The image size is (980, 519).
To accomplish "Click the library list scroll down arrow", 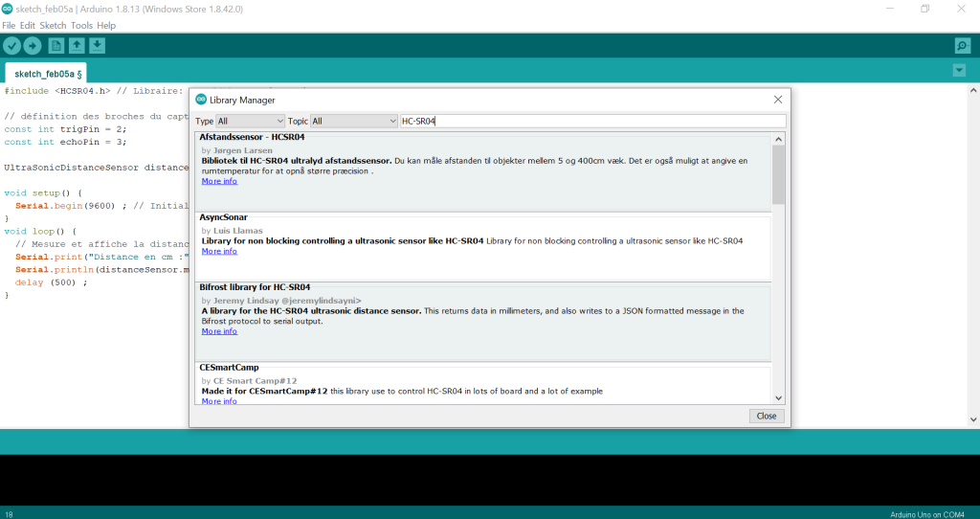I will [x=778, y=397].
